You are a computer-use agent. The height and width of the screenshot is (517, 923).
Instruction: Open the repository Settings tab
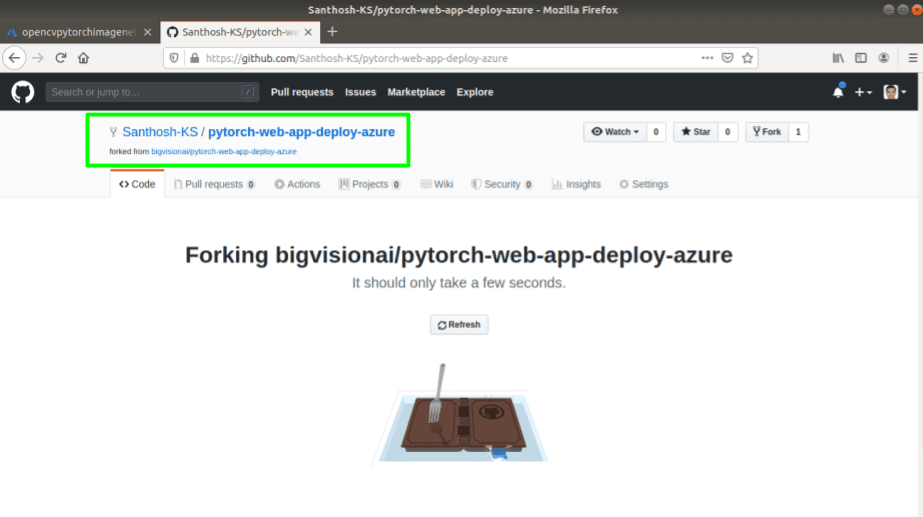click(x=643, y=184)
